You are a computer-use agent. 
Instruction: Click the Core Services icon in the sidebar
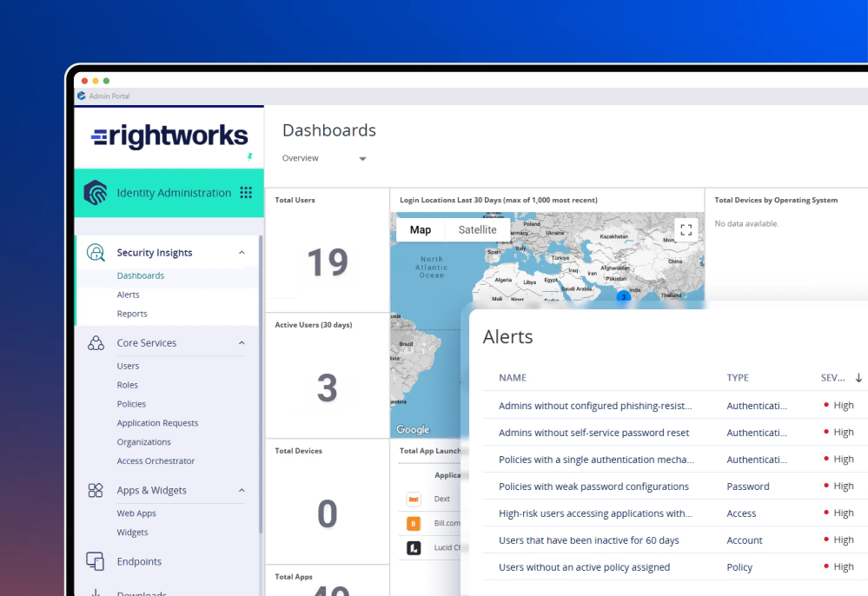(96, 342)
